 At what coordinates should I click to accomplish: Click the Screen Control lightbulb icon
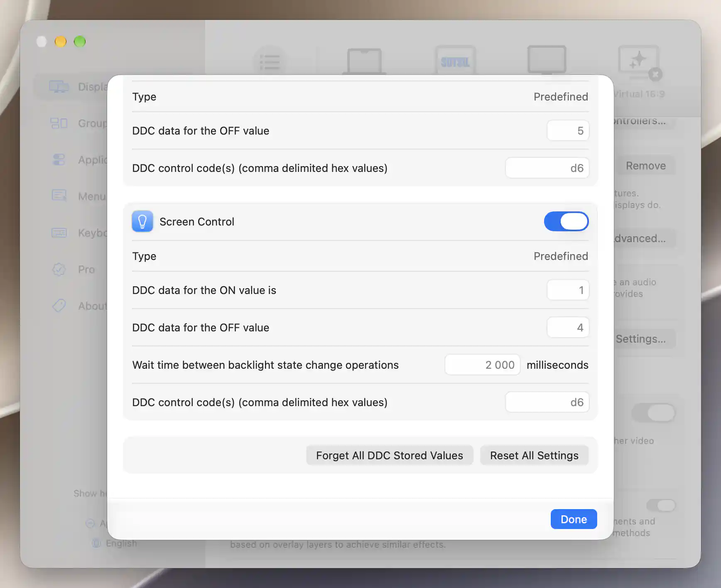142,221
